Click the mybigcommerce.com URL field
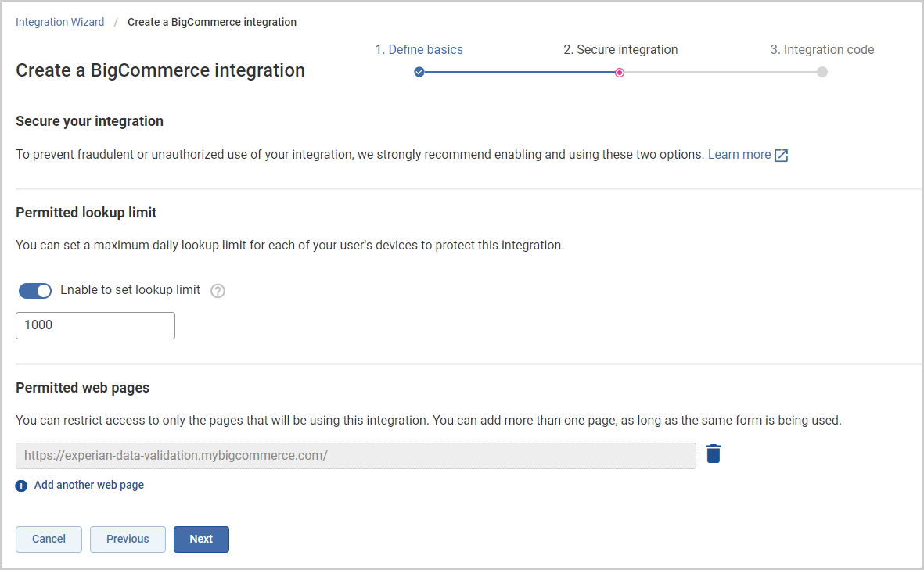This screenshot has width=924, height=570. click(x=355, y=453)
